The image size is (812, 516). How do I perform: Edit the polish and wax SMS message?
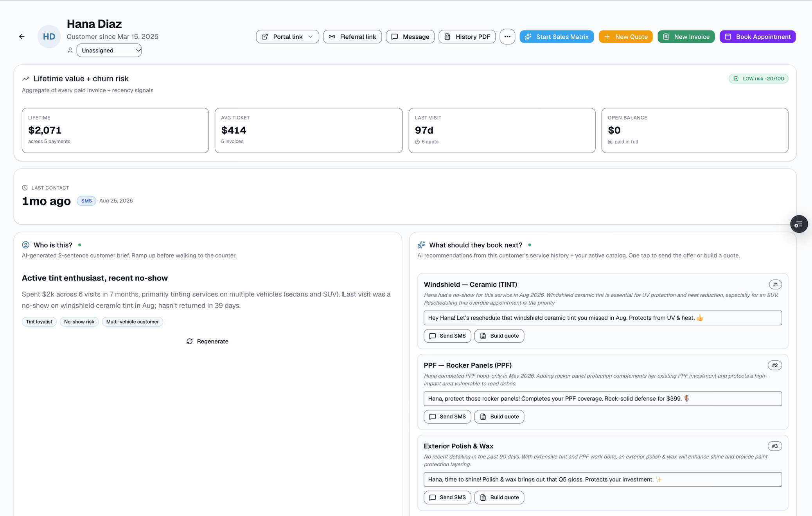point(603,480)
